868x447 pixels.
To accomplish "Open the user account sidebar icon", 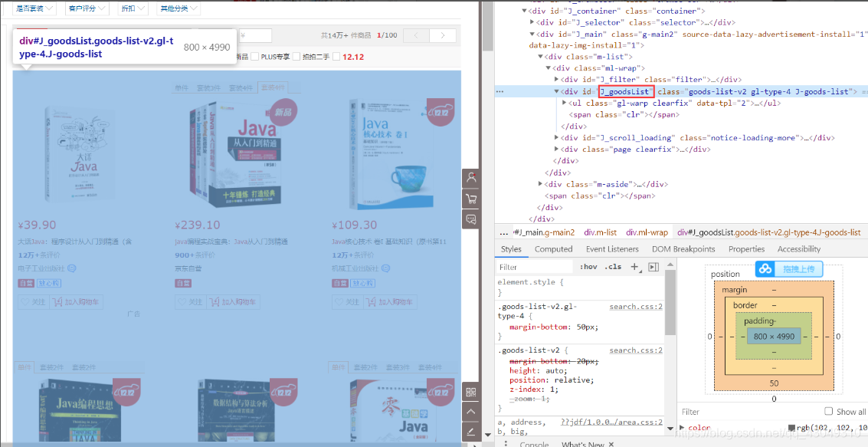I will 471,178.
